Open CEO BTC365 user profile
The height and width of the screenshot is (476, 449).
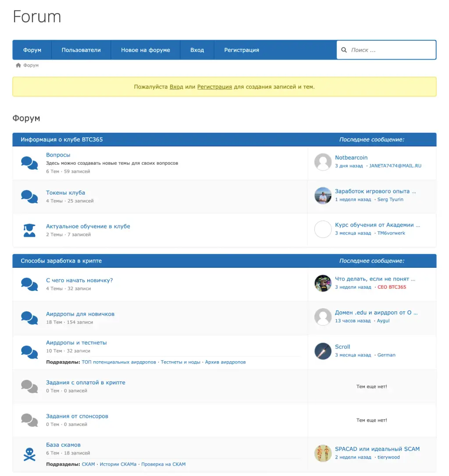[x=392, y=287]
